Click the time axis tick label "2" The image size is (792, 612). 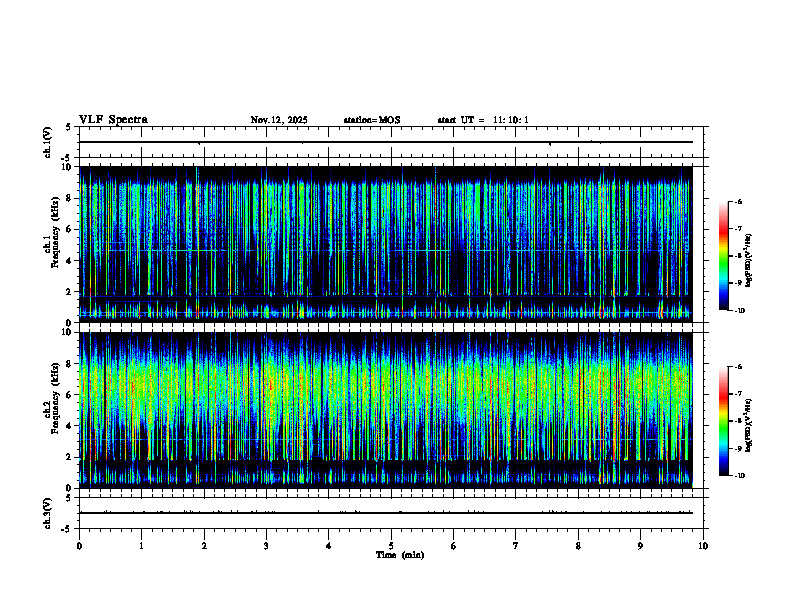pyautogui.click(x=204, y=546)
